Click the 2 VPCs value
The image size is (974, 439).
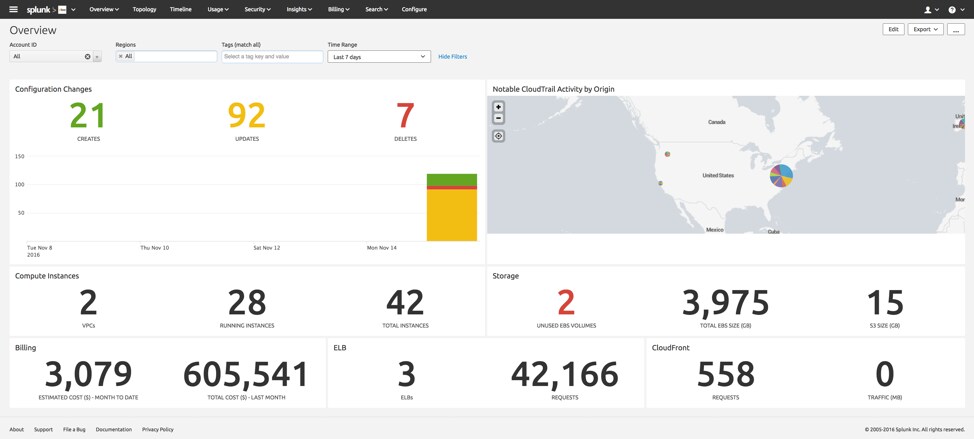[x=88, y=303]
